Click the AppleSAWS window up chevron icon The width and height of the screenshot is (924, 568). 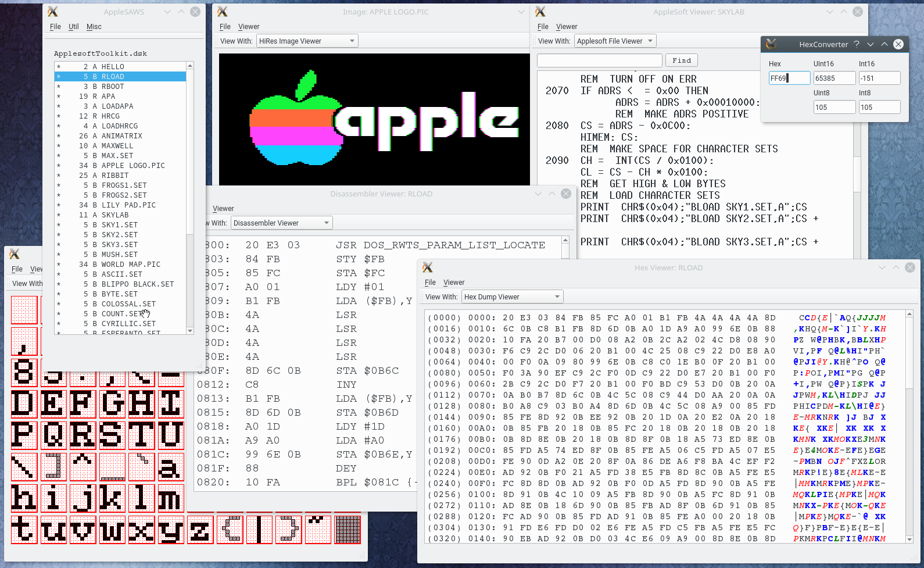point(181,12)
